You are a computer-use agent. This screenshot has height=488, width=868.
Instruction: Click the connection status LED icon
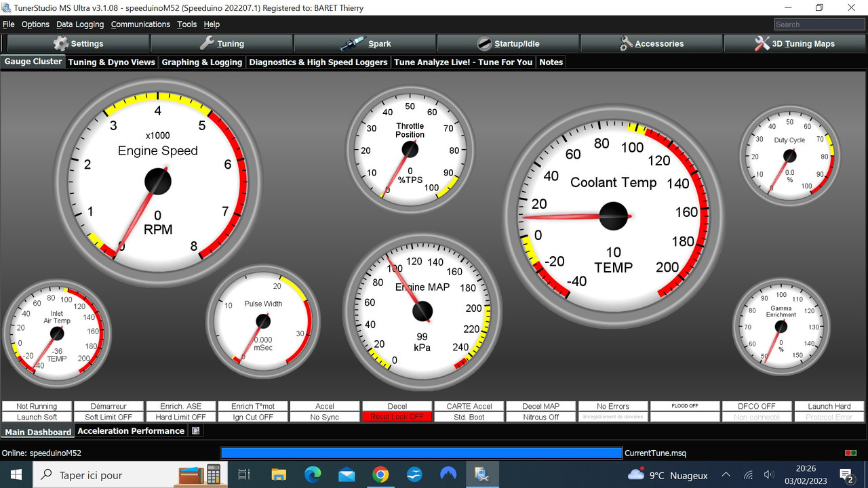tap(850, 453)
